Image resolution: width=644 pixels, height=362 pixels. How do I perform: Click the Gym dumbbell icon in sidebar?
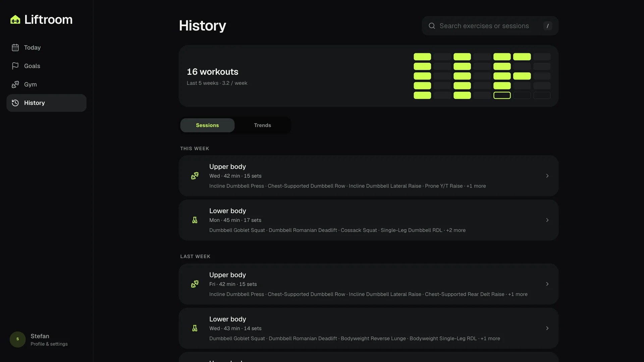pos(15,84)
